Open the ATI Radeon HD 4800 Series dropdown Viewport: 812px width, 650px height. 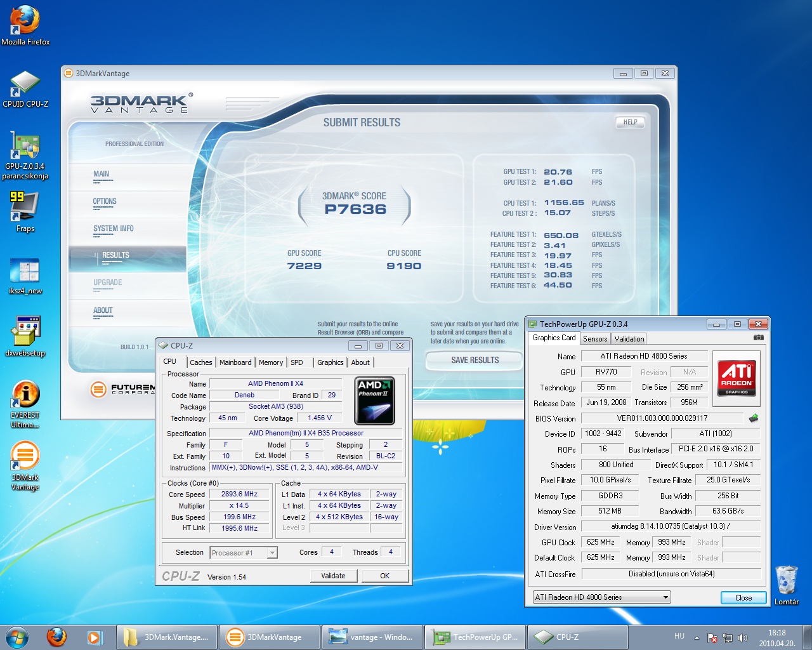[x=601, y=597]
